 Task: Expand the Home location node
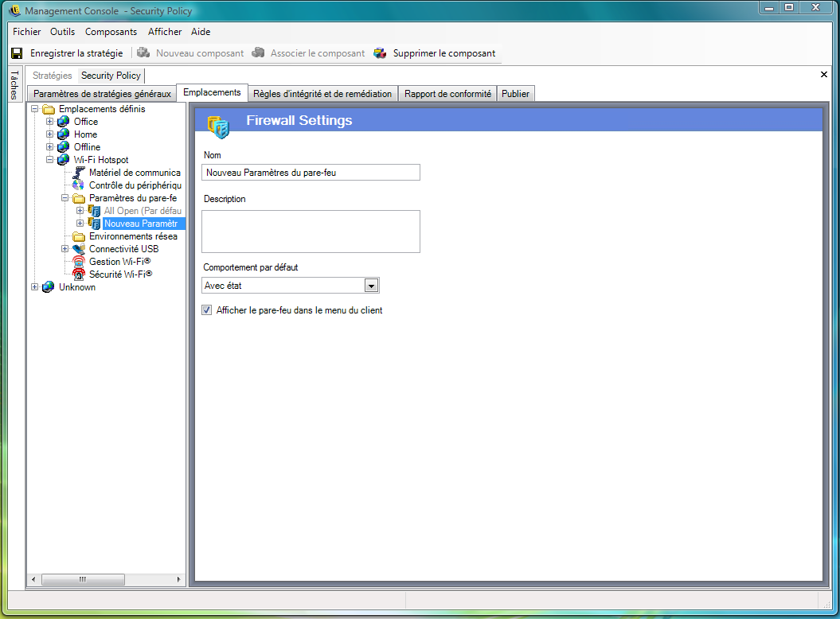50,134
